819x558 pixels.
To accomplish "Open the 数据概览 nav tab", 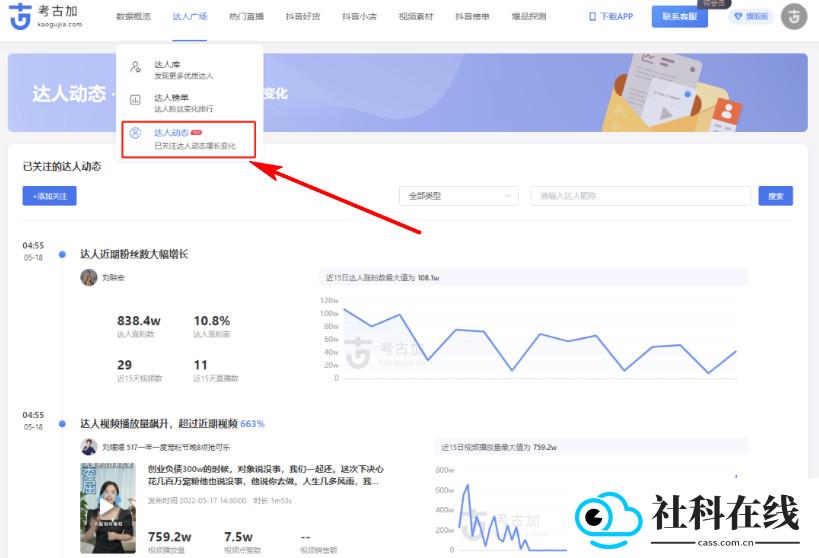I will click(133, 17).
